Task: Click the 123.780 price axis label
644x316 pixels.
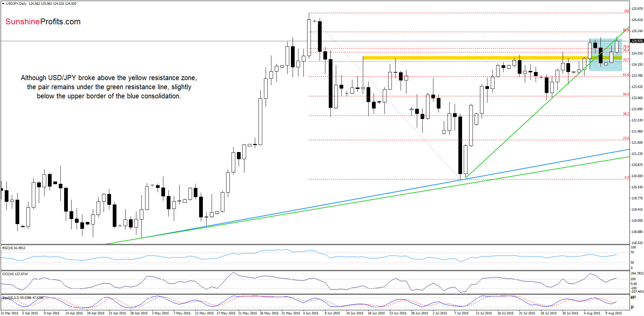Action: [x=637, y=76]
